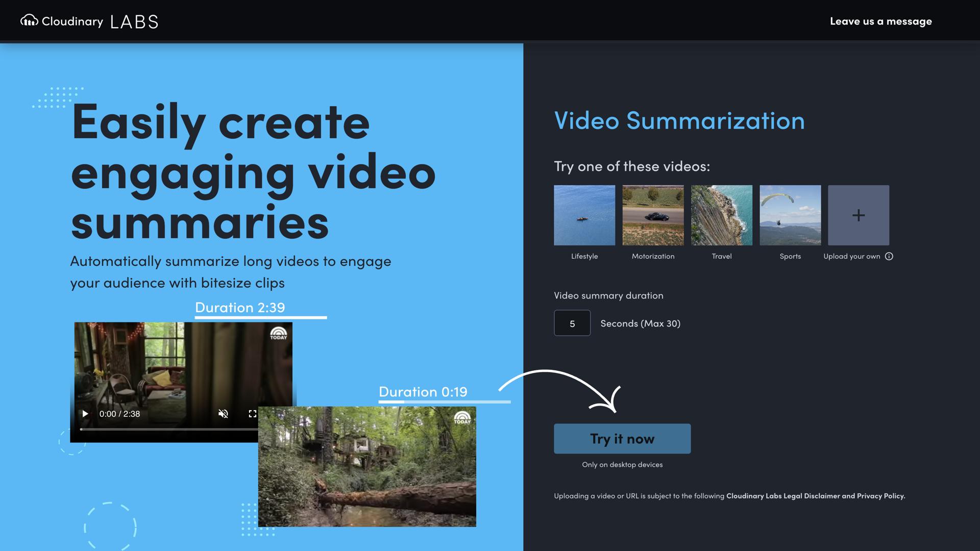Click the play icon on the video player
Image resolution: width=980 pixels, height=551 pixels.
coord(85,414)
